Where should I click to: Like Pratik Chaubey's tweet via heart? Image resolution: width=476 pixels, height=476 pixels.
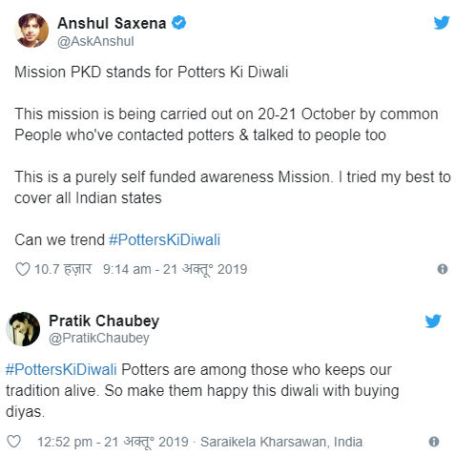(x=14, y=442)
